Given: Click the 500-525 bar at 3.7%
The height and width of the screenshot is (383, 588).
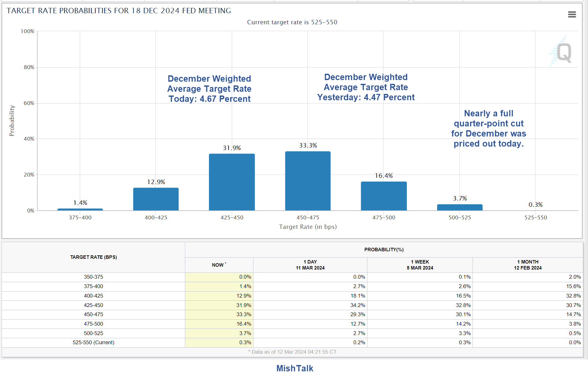Looking at the screenshot, I should click(x=460, y=207).
